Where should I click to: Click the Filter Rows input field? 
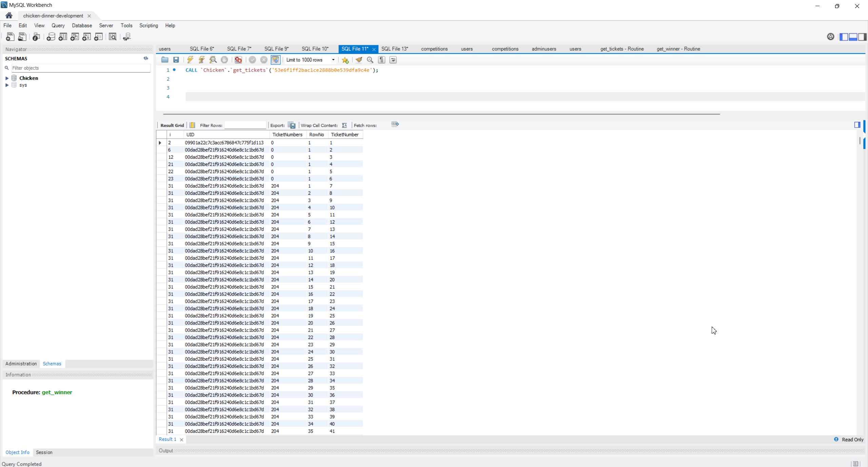245,125
